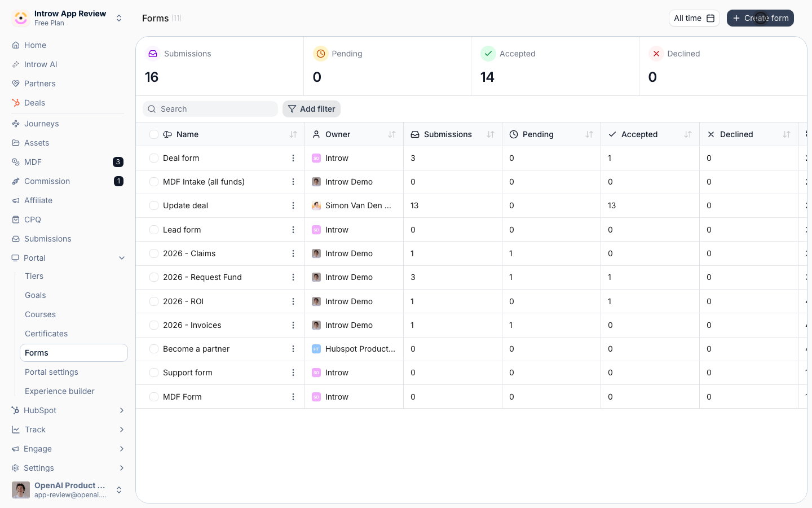
Task: Sort the table by the Name column
Action: coord(293,134)
